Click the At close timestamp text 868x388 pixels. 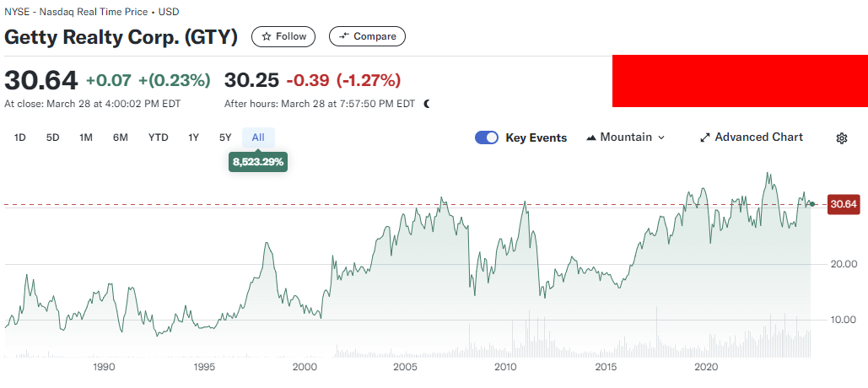(x=93, y=104)
